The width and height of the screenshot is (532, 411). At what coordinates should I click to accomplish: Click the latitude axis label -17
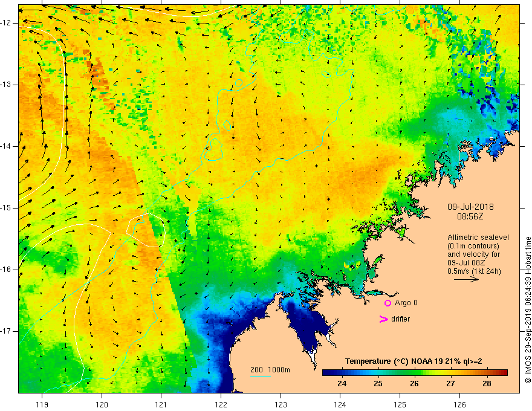6,331
